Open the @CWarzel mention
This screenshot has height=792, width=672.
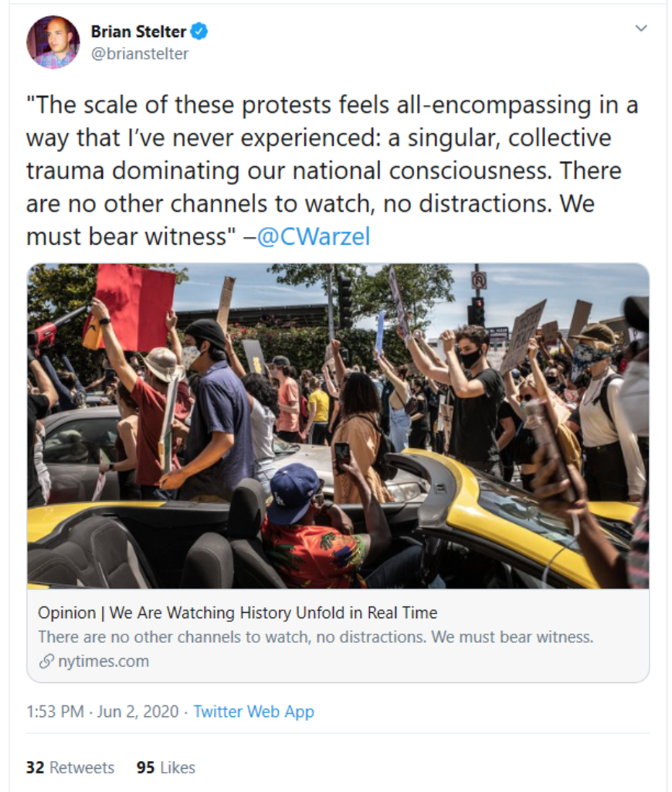[x=314, y=237]
